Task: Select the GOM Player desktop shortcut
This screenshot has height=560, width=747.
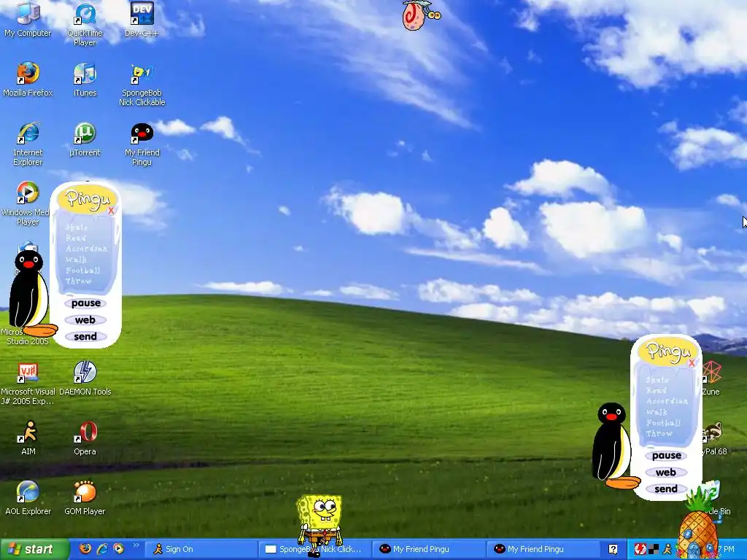Action: 85,498
